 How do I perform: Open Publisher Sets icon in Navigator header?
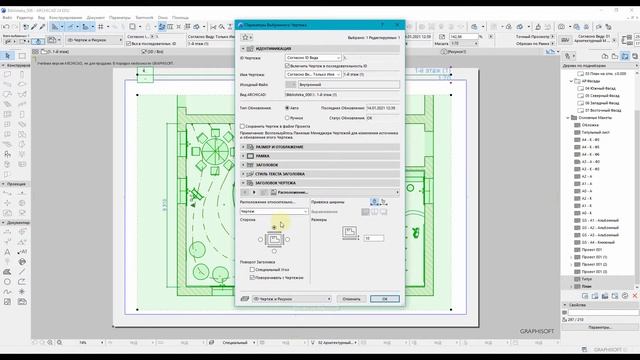(x=635, y=56)
